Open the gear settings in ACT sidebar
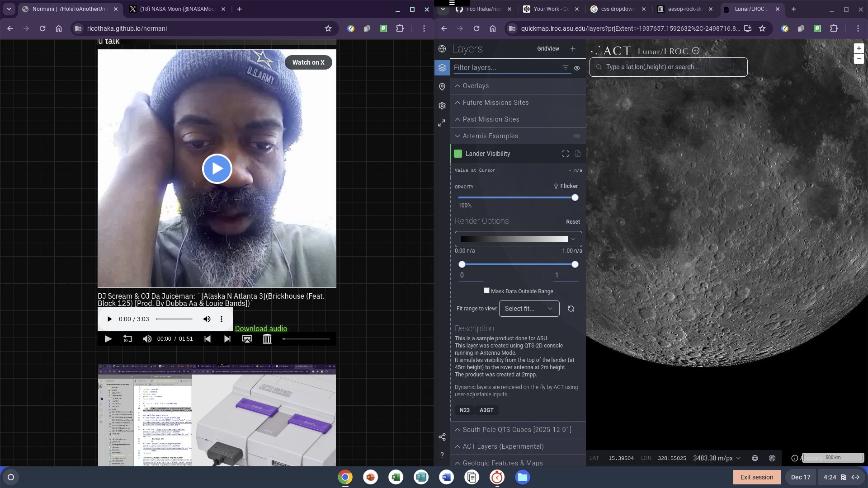Image resolution: width=868 pixels, height=488 pixels. [x=442, y=106]
